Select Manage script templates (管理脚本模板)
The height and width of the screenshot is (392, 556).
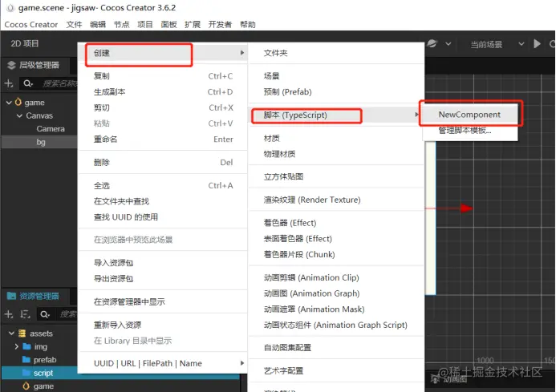pos(470,130)
